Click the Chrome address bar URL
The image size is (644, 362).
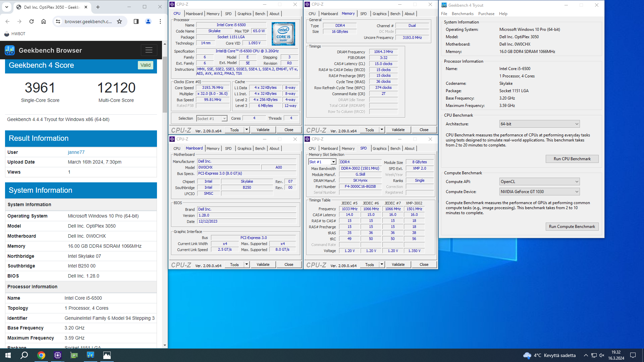[88, 21]
